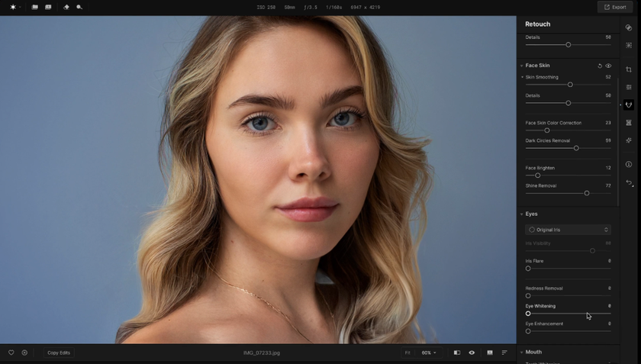Screen dimensions: 641x364
Task: Click the Export button
Action: (615, 7)
